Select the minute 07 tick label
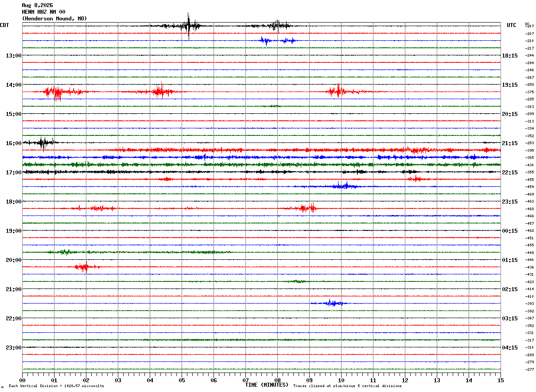The image size is (536, 392). [x=245, y=380]
